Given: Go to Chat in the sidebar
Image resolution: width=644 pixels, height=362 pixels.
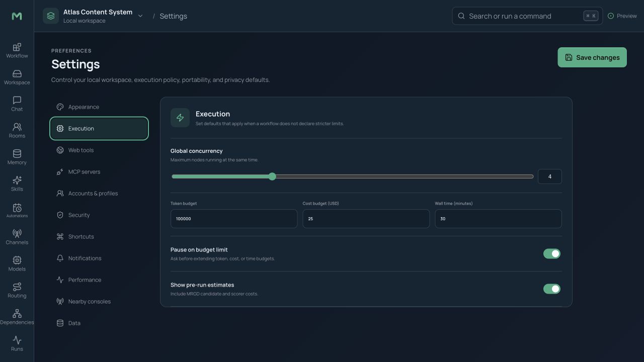Looking at the screenshot, I should tap(17, 104).
